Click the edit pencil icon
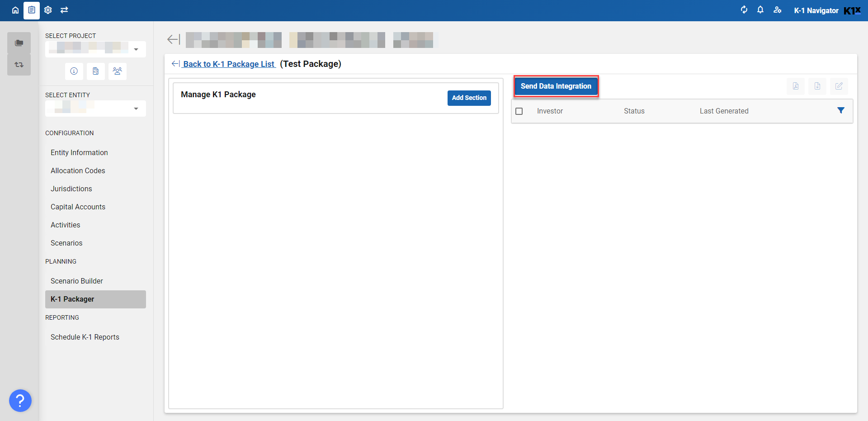 pos(839,86)
